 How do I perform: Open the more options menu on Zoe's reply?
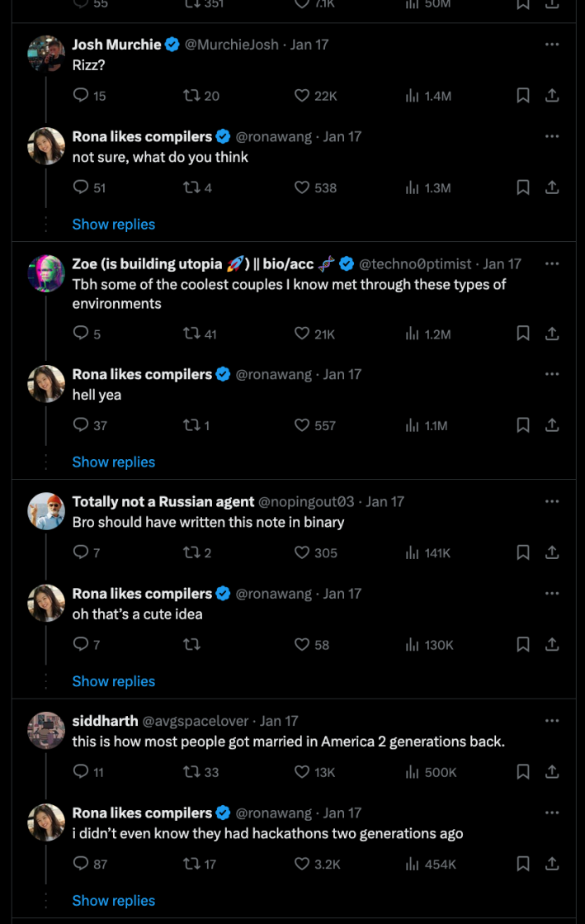[551, 263]
